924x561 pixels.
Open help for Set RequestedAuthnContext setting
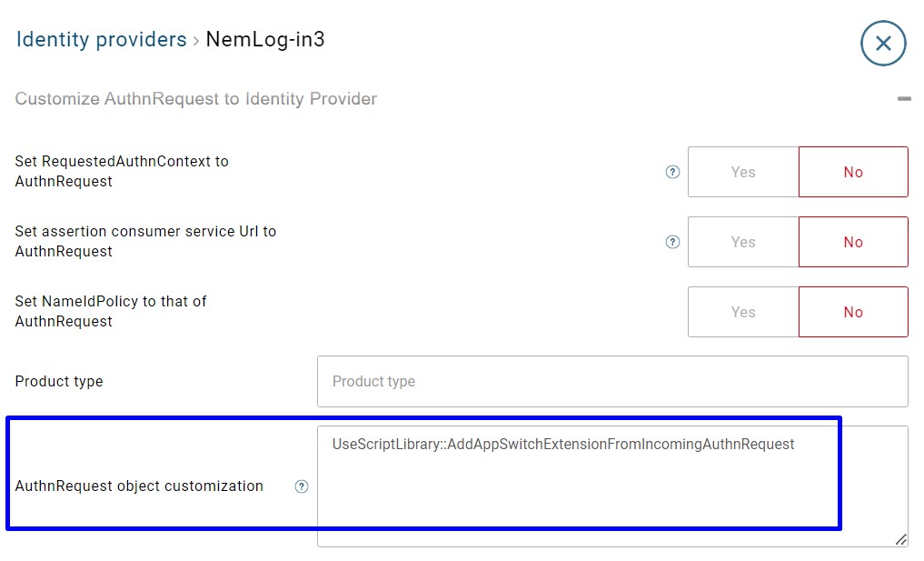[672, 171]
